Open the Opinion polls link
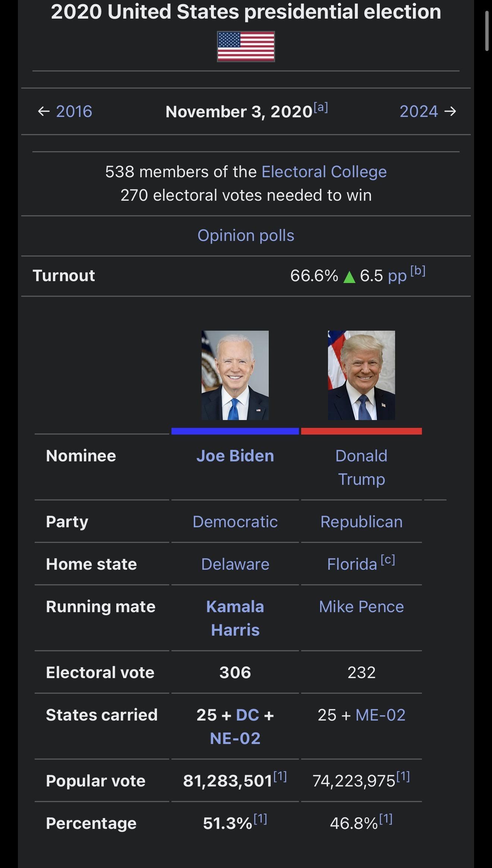The image size is (492, 868). (246, 235)
